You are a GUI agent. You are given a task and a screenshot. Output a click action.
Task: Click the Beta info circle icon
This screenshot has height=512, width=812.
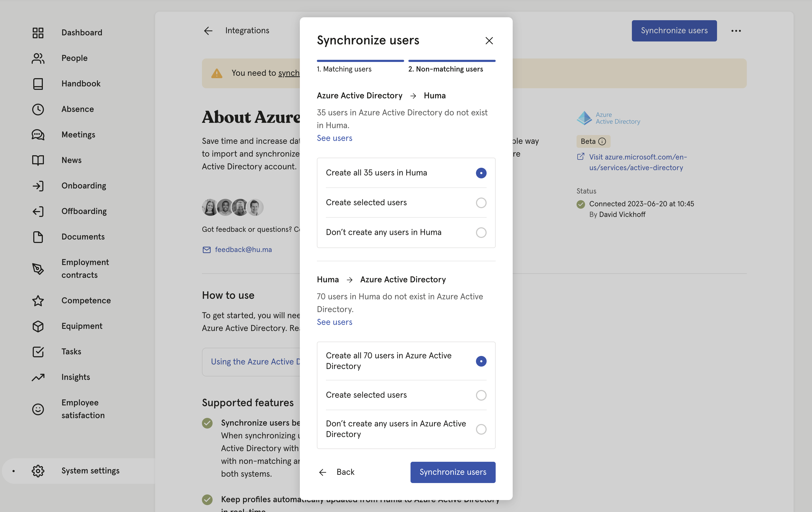602,141
